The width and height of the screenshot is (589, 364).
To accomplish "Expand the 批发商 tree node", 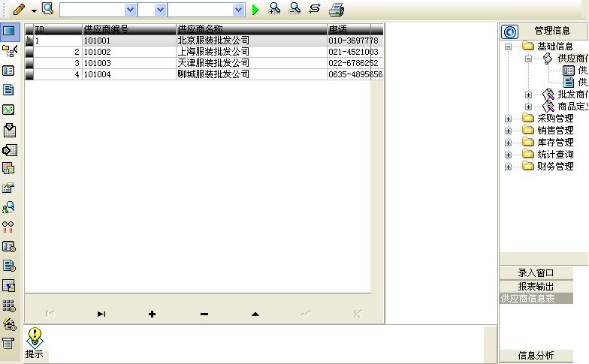I will click(x=529, y=95).
